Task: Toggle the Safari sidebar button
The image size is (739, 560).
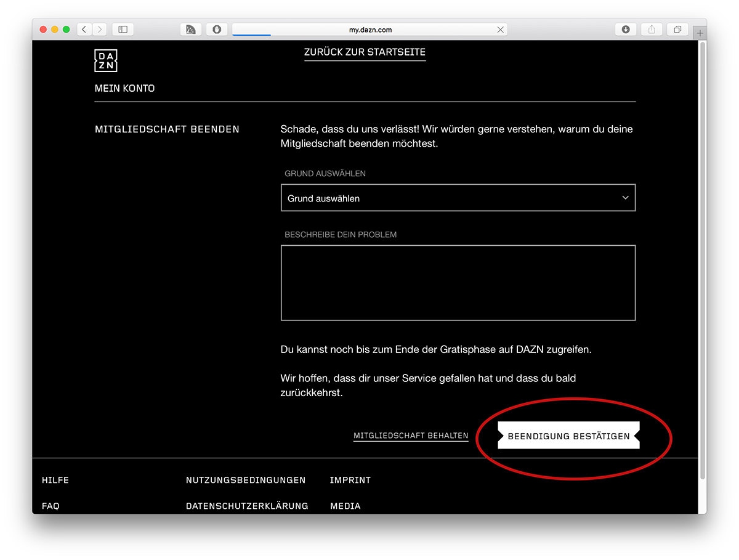Action: [x=123, y=29]
